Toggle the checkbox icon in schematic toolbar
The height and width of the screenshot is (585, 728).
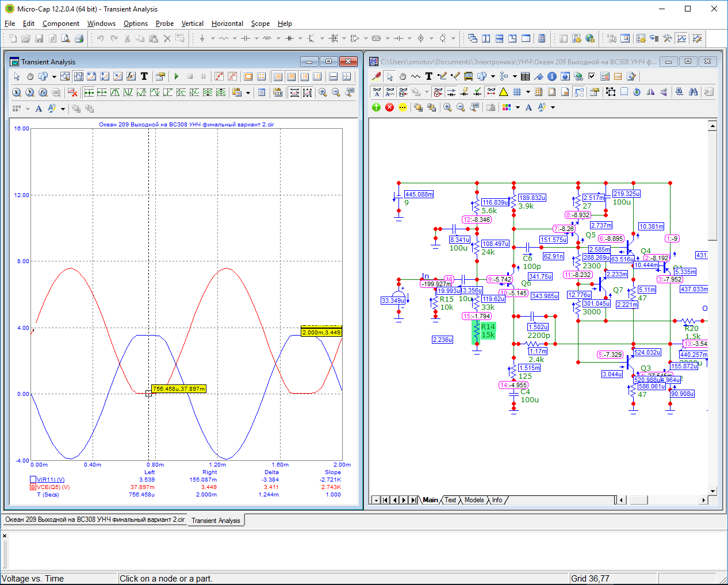[591, 76]
